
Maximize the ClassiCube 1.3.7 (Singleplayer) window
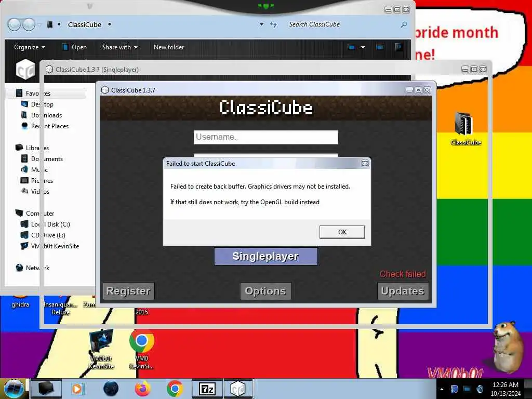474,70
